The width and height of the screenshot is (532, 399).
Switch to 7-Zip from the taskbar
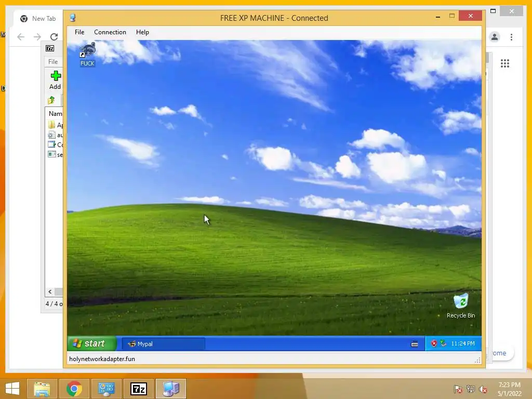138,389
